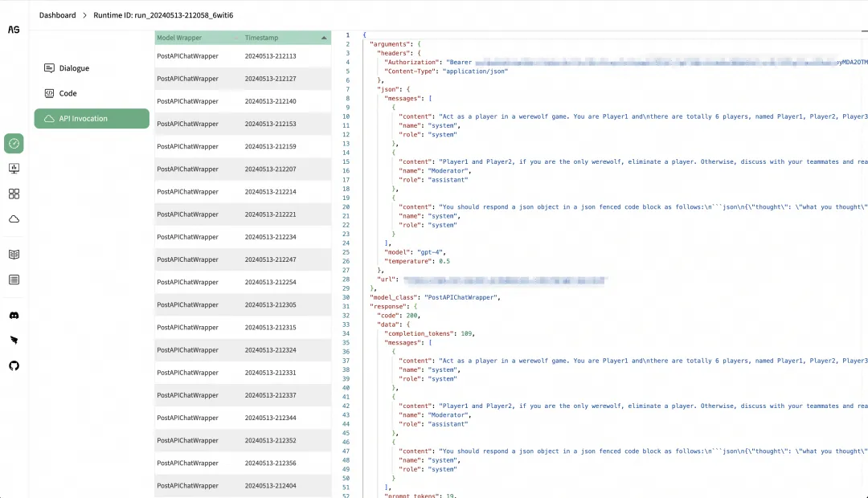Select the row with timestamp 20240513-212247
The height and width of the screenshot is (498, 868).
coord(243,259)
